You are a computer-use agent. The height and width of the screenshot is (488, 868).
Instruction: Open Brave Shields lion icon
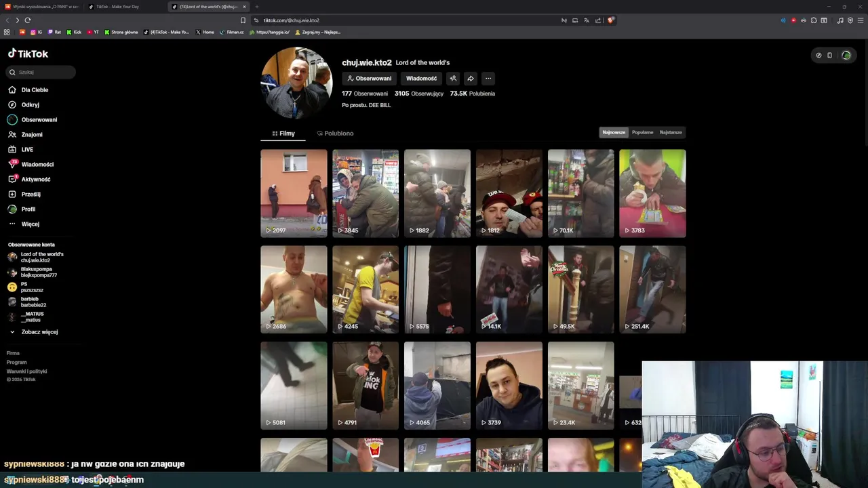pos(610,20)
